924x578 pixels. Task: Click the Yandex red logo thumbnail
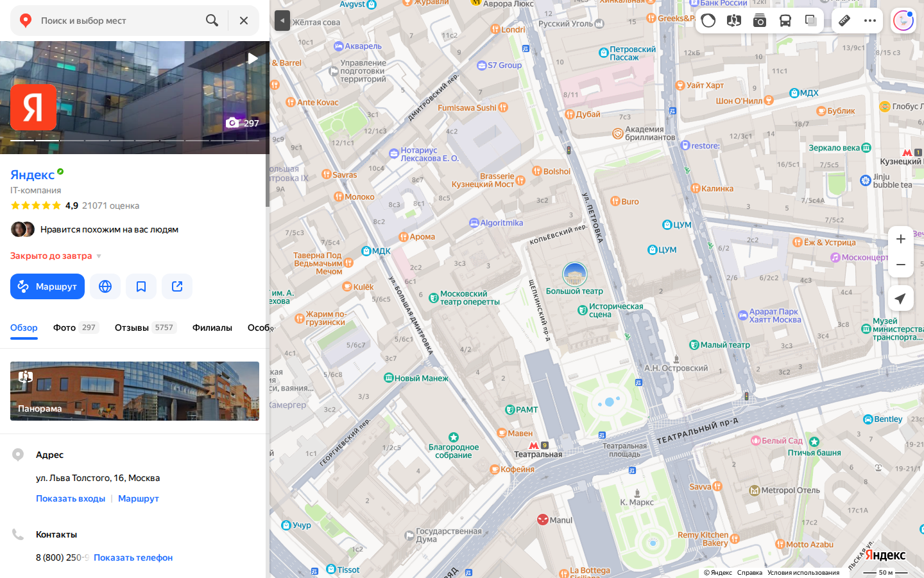click(33, 107)
